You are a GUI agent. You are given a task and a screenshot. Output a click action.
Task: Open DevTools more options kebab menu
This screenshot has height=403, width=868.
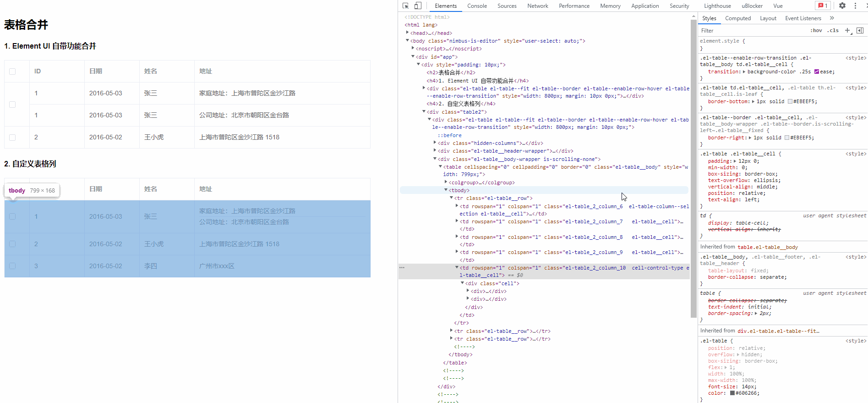[x=855, y=6]
